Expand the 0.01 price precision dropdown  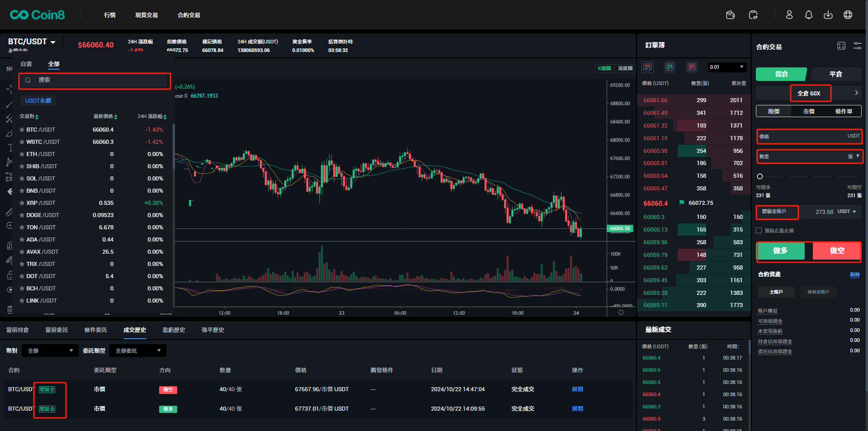pos(726,67)
